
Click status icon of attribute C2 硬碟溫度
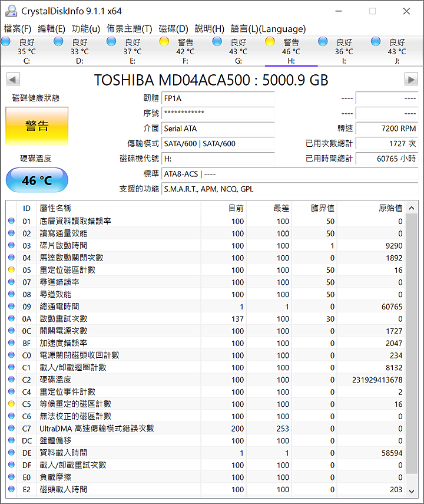click(12, 379)
